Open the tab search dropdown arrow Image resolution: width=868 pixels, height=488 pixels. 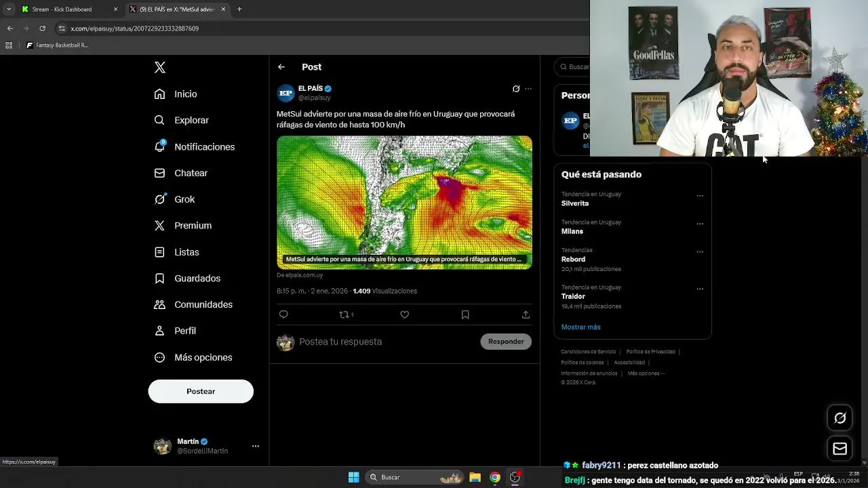point(9,9)
